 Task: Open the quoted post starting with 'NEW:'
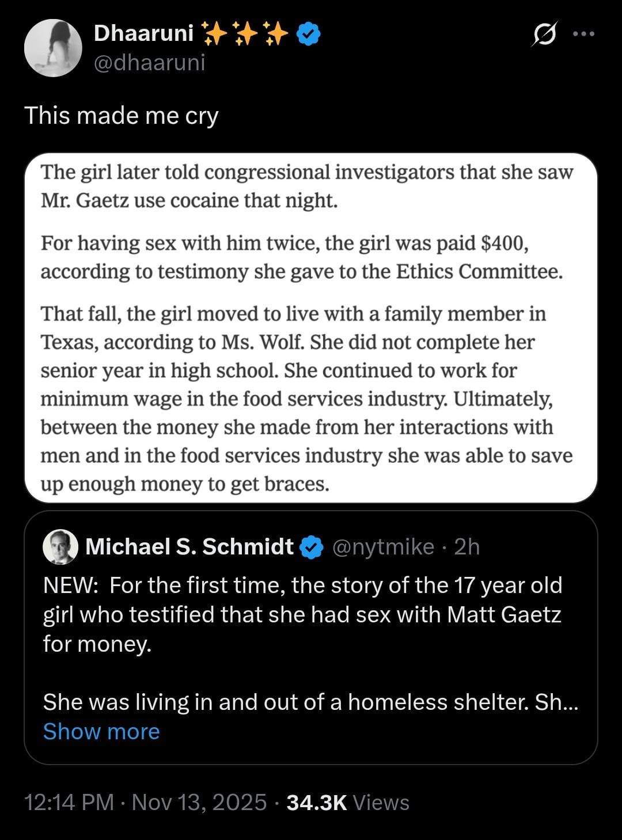(302, 614)
